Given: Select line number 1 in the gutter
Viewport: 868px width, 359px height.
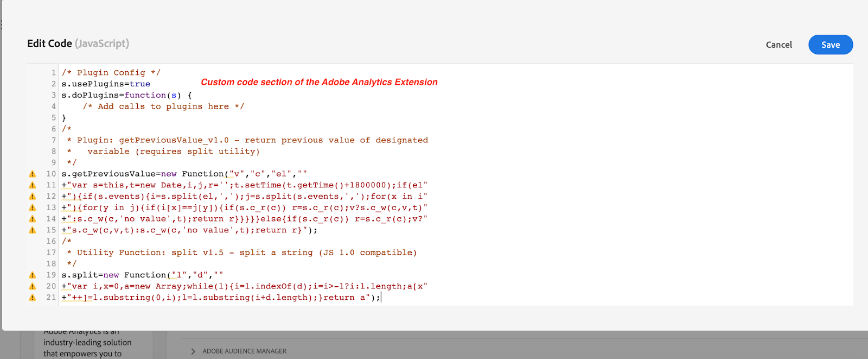Looking at the screenshot, I should [x=54, y=73].
